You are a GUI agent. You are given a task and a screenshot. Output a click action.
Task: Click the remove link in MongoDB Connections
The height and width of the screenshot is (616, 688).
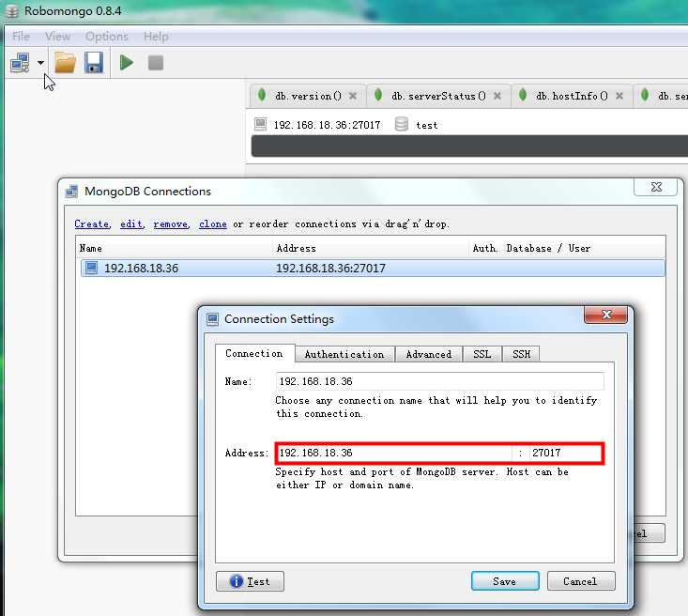click(x=171, y=223)
